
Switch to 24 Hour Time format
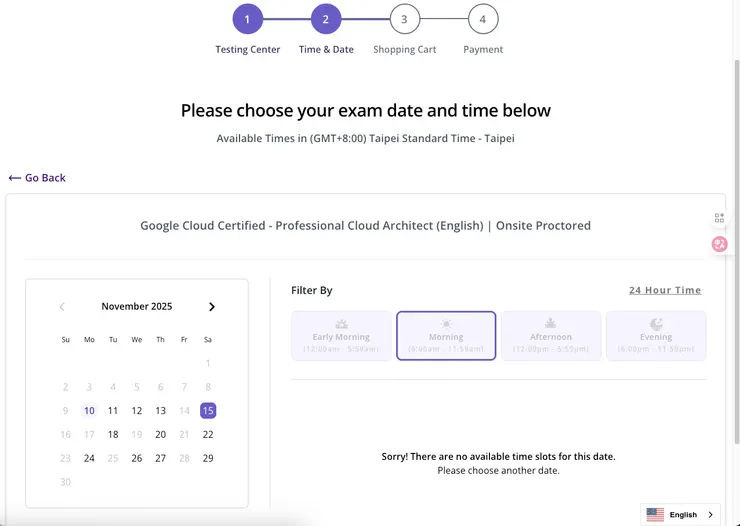pos(665,290)
